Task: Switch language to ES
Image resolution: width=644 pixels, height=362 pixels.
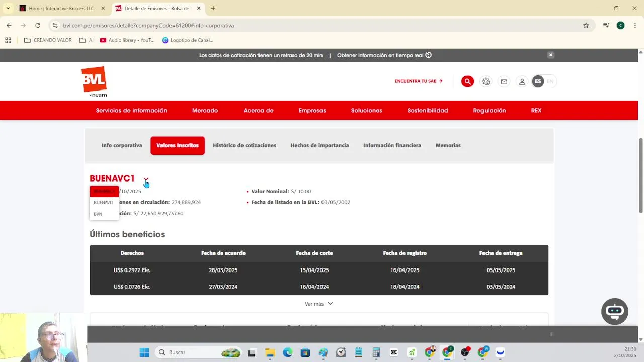Action: 538,81
